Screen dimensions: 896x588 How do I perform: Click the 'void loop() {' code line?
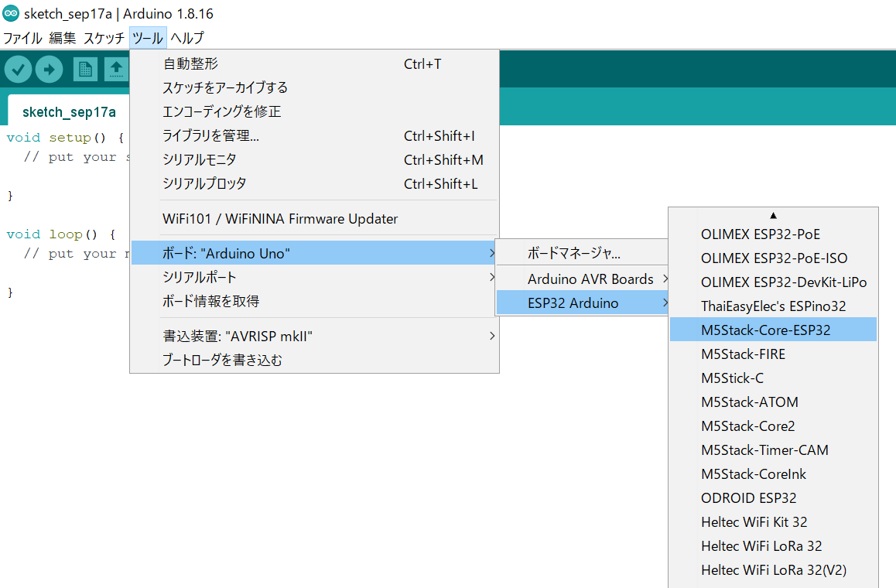(61, 234)
